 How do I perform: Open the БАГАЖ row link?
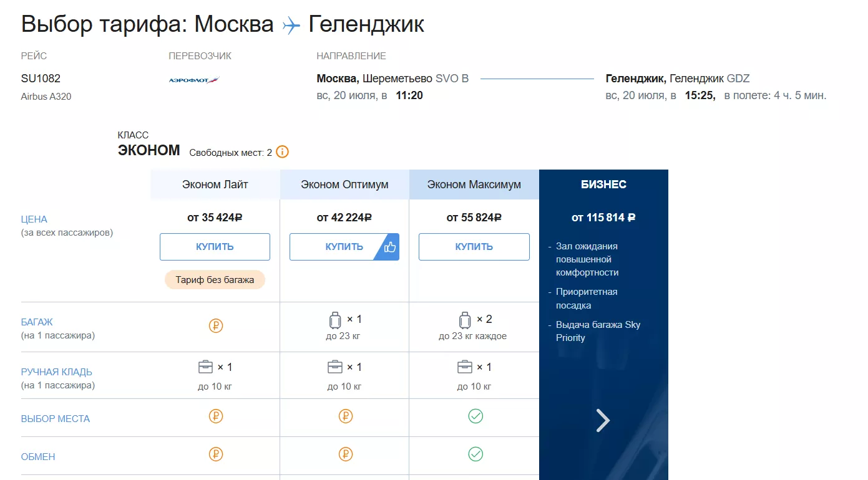pos(37,322)
